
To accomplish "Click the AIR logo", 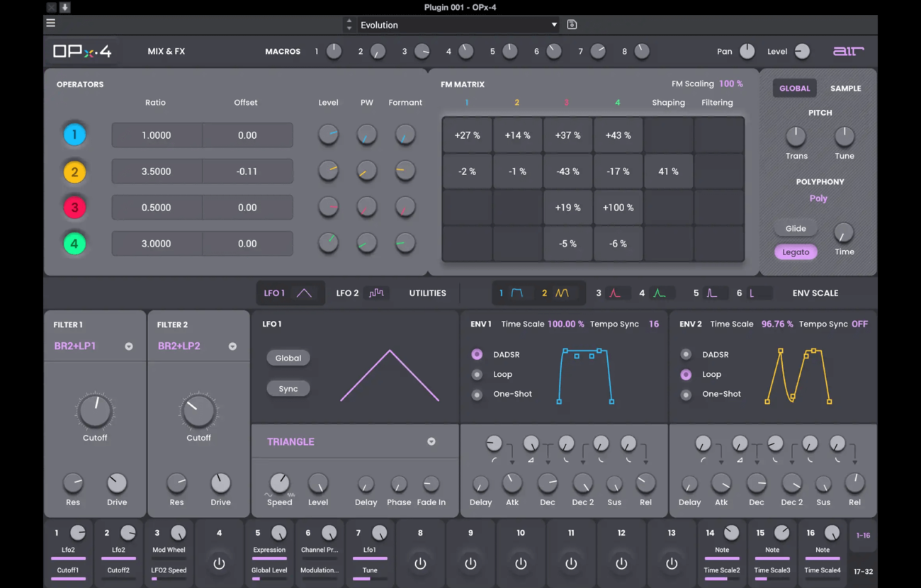I will tap(848, 51).
